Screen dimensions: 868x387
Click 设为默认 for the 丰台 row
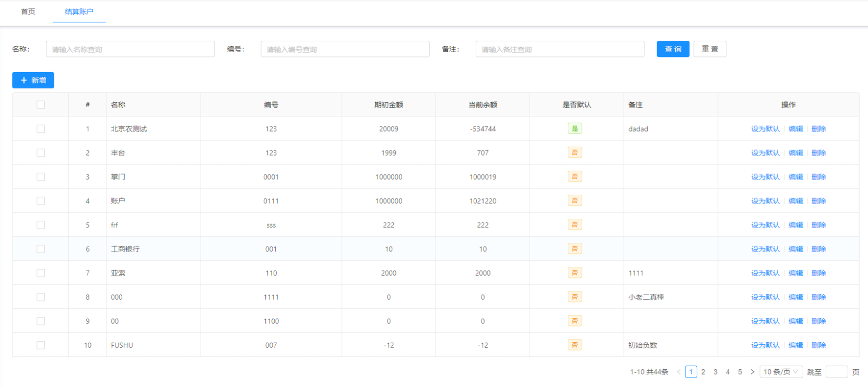tap(765, 153)
